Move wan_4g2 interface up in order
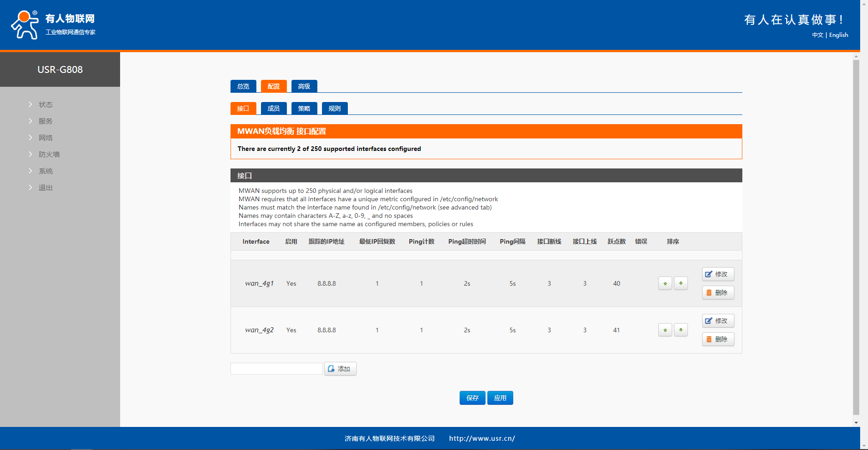 pyautogui.click(x=665, y=330)
